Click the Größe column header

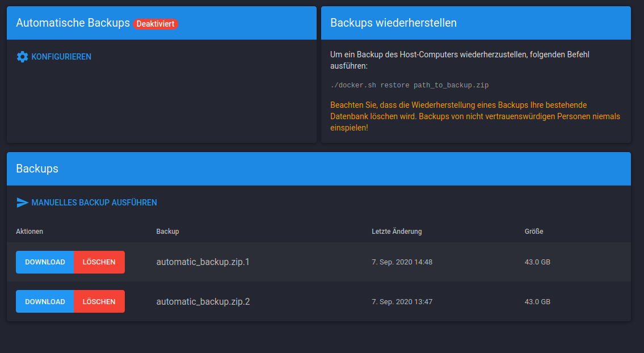[x=534, y=232]
